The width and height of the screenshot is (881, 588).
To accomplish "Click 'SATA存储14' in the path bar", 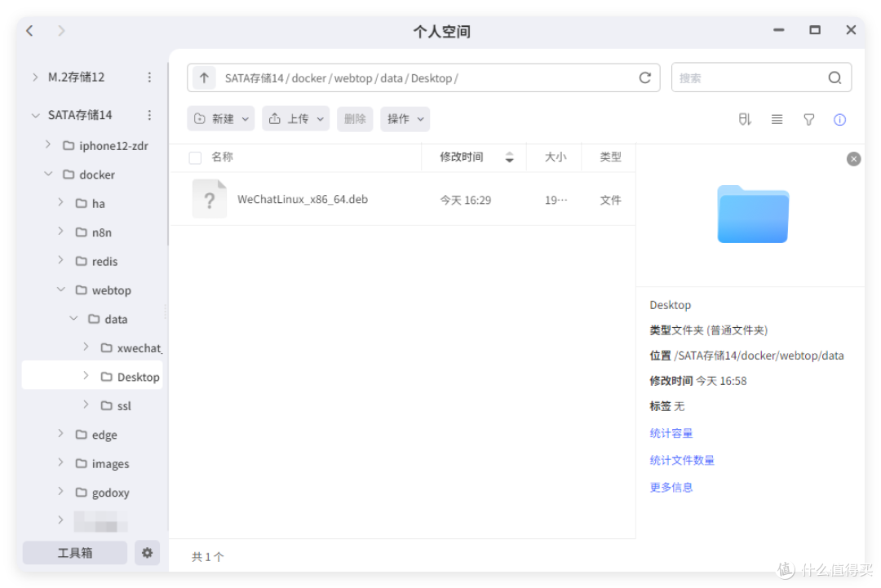I will click(254, 78).
